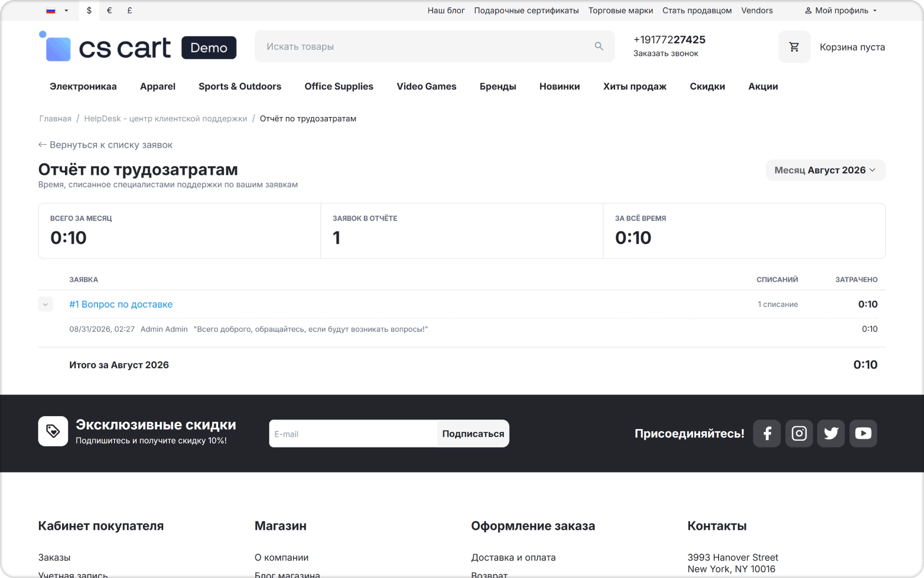Open the Бренды menu item
924x578 pixels.
498,86
